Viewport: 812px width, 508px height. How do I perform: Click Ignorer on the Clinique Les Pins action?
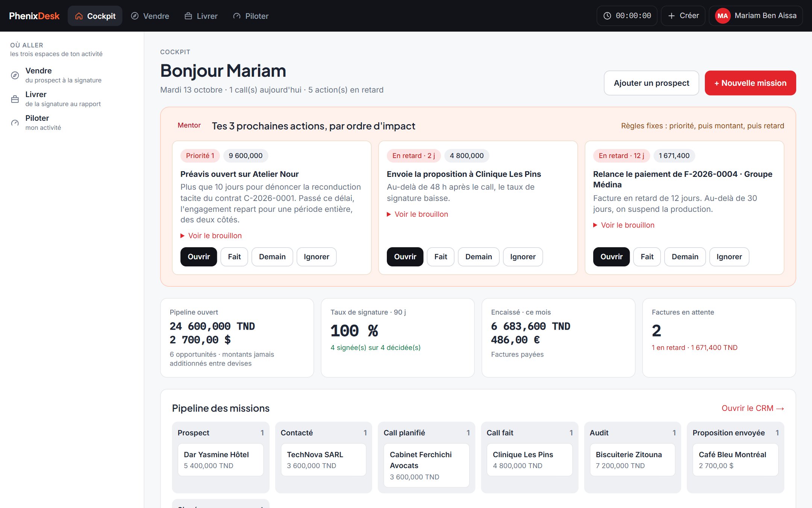pos(523,257)
